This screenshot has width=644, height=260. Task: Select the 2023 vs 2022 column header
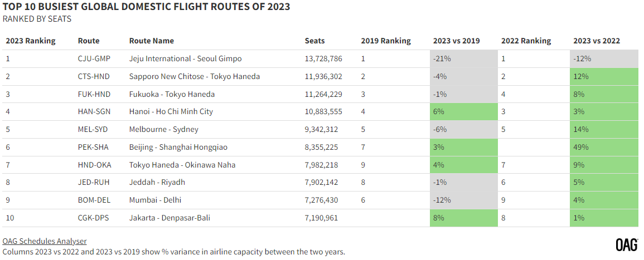coord(597,41)
